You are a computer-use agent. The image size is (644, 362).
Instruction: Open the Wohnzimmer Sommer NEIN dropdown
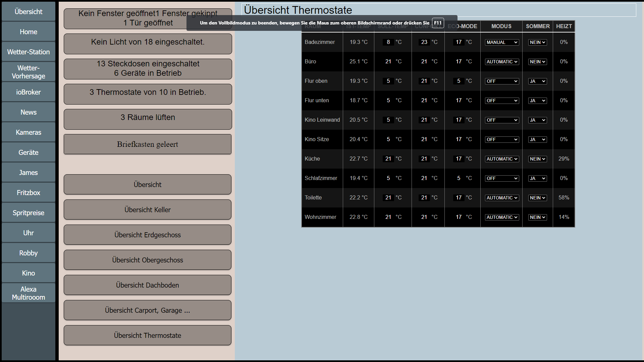point(537,217)
